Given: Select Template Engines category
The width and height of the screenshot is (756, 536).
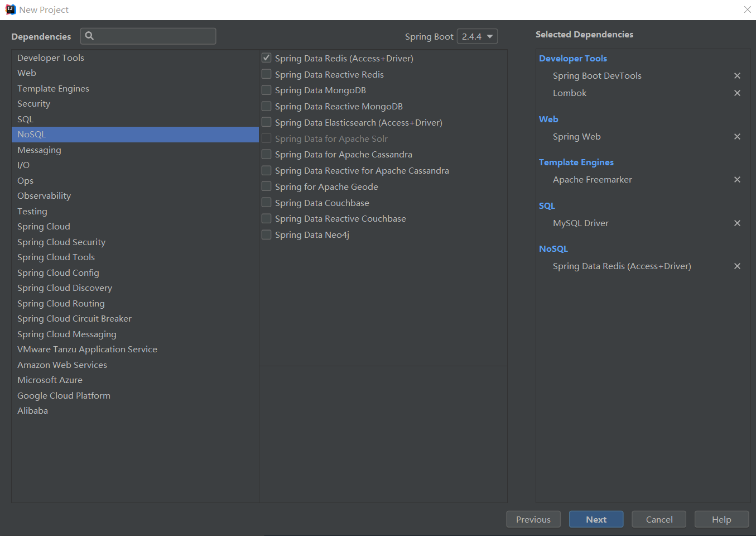Looking at the screenshot, I should click(x=135, y=88).
